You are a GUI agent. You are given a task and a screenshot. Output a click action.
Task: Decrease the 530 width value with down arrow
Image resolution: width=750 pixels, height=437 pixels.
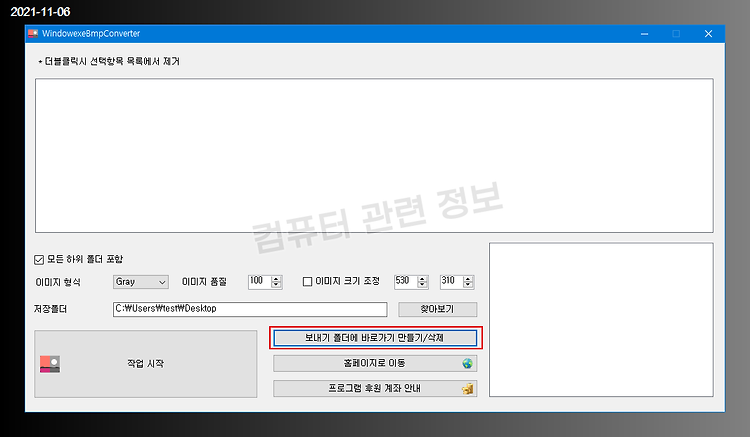pyautogui.click(x=422, y=285)
